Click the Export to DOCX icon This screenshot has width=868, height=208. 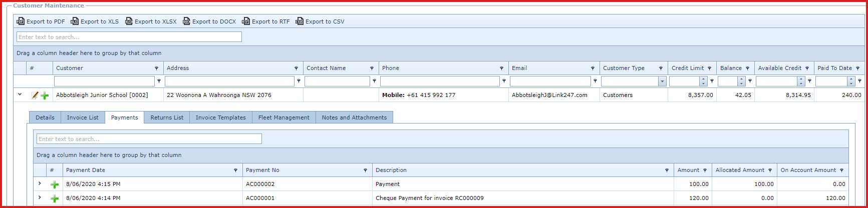click(x=186, y=21)
